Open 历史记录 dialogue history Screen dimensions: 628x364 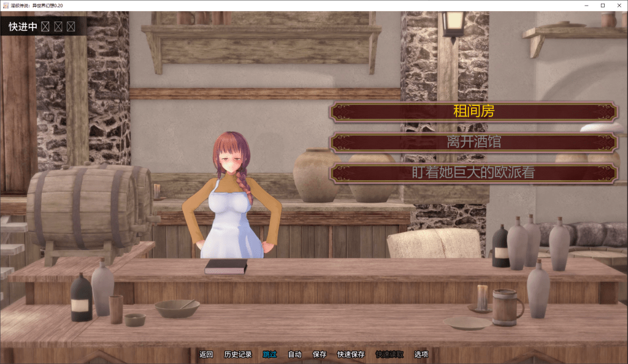pyautogui.click(x=238, y=354)
